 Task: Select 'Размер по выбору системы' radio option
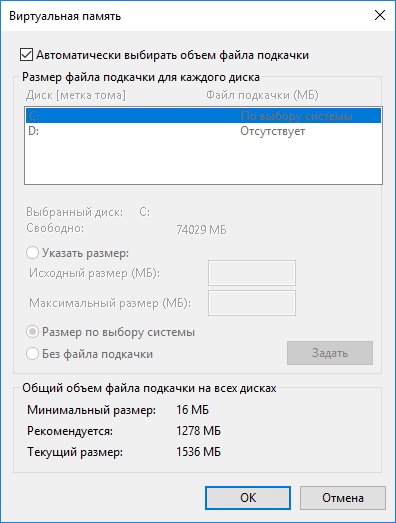click(32, 332)
